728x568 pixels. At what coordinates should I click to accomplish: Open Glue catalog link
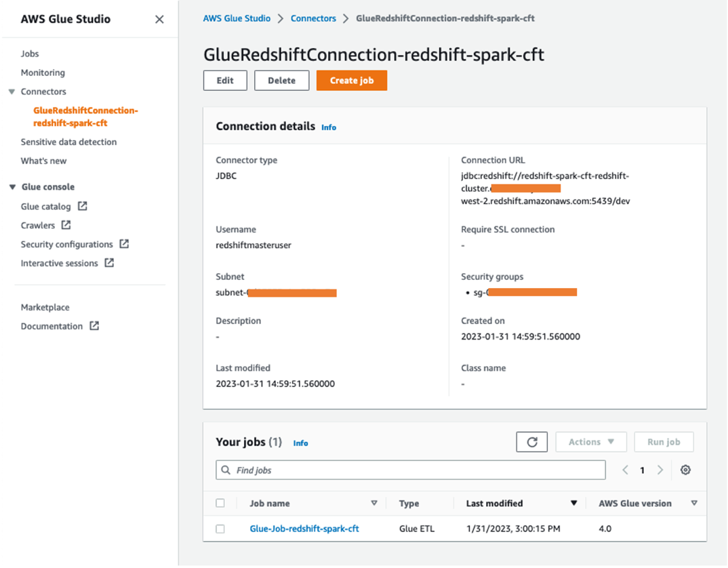point(45,206)
